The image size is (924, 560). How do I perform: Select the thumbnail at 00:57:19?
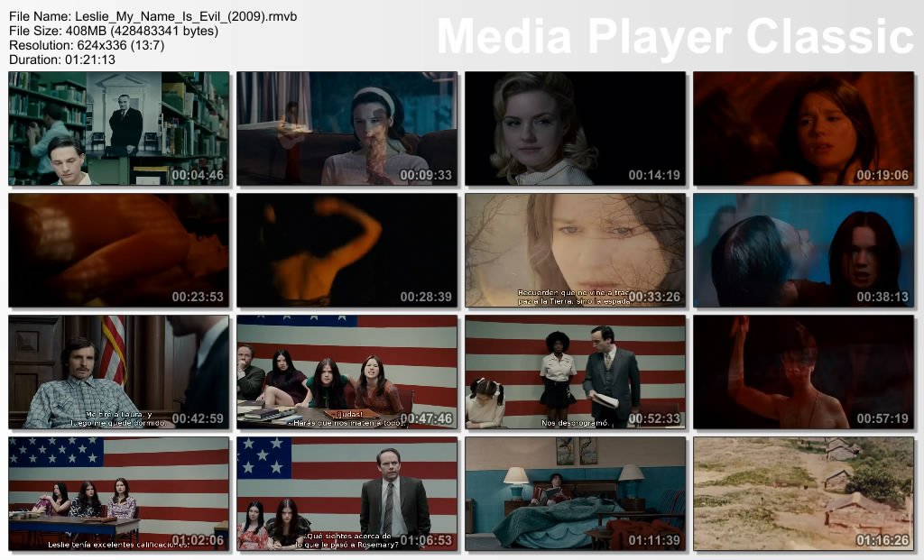(804, 372)
